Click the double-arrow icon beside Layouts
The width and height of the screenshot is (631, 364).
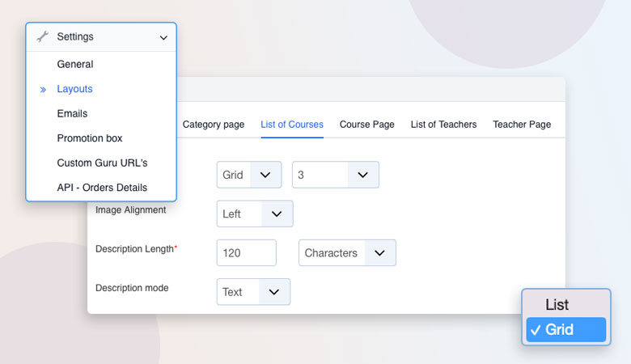coord(43,90)
